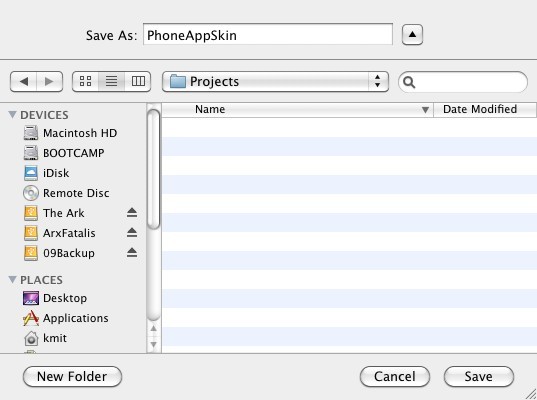Cancel the save dialog
Screen dimensions: 537x400
[x=395, y=376]
